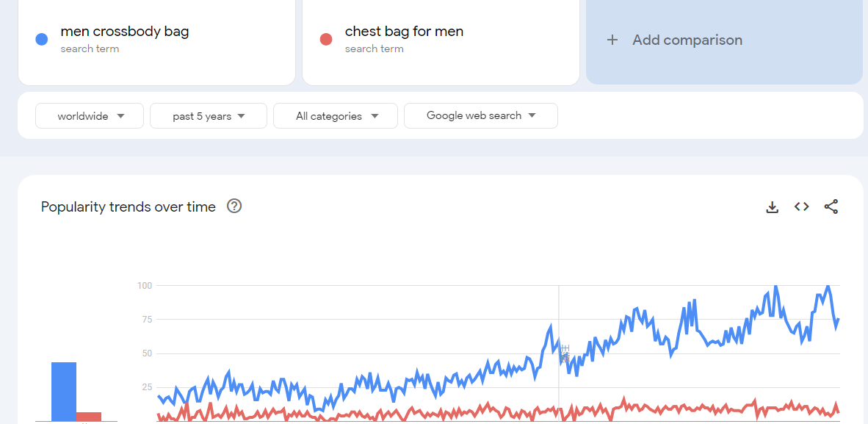
Task: Click the blue average bar in summary chart
Action: coord(64,391)
